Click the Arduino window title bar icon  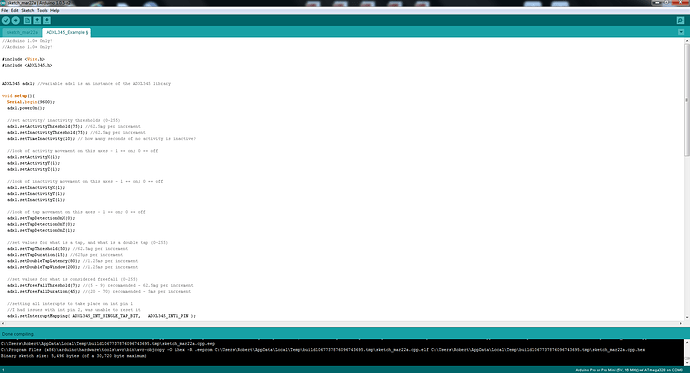tap(3, 3)
